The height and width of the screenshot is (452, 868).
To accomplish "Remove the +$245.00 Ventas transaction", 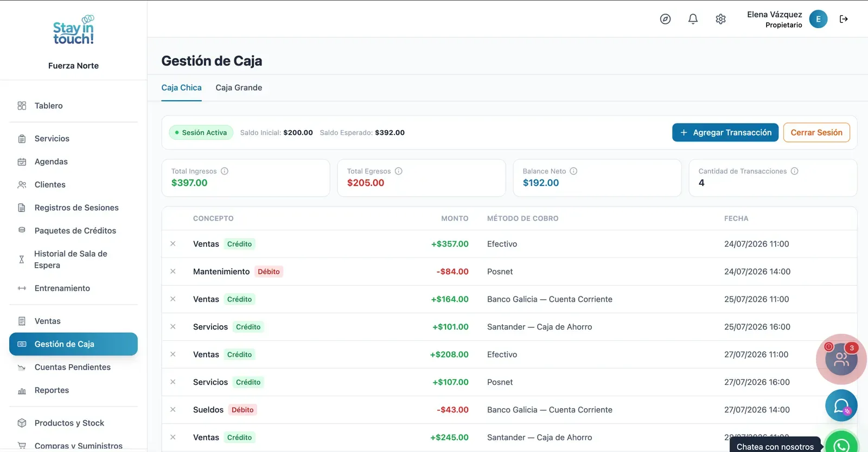I will click(x=173, y=437).
